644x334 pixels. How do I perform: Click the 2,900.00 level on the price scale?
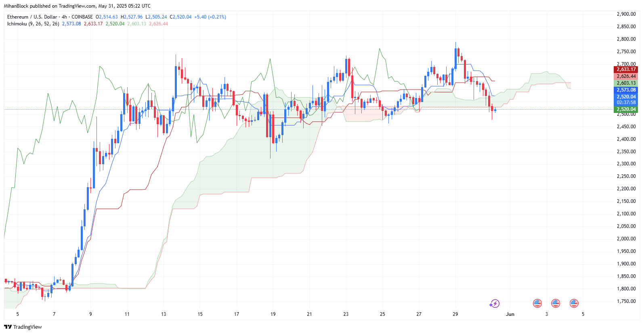[626, 14]
